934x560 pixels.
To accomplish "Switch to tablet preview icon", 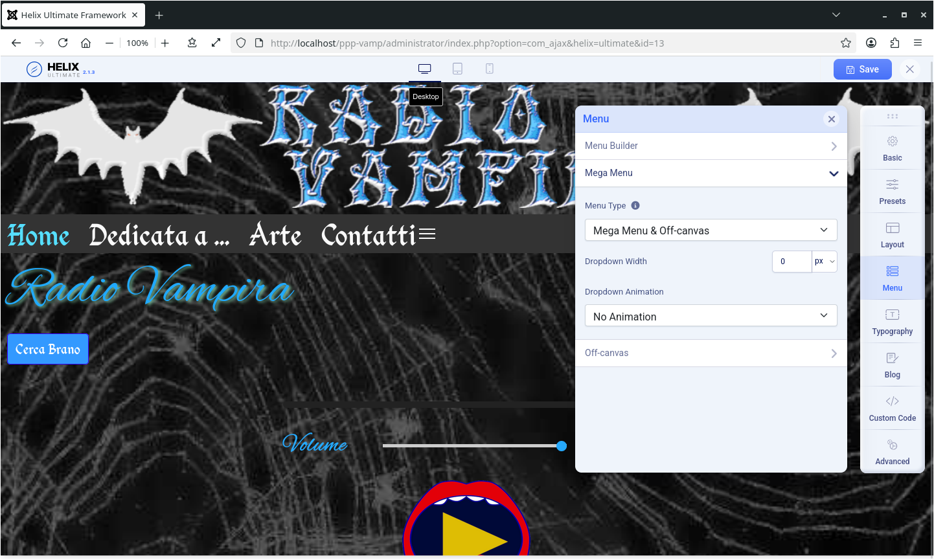I will pos(457,69).
